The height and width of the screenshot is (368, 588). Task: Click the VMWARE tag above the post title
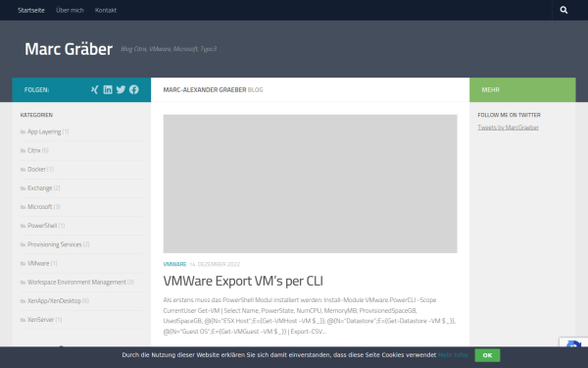(174, 264)
